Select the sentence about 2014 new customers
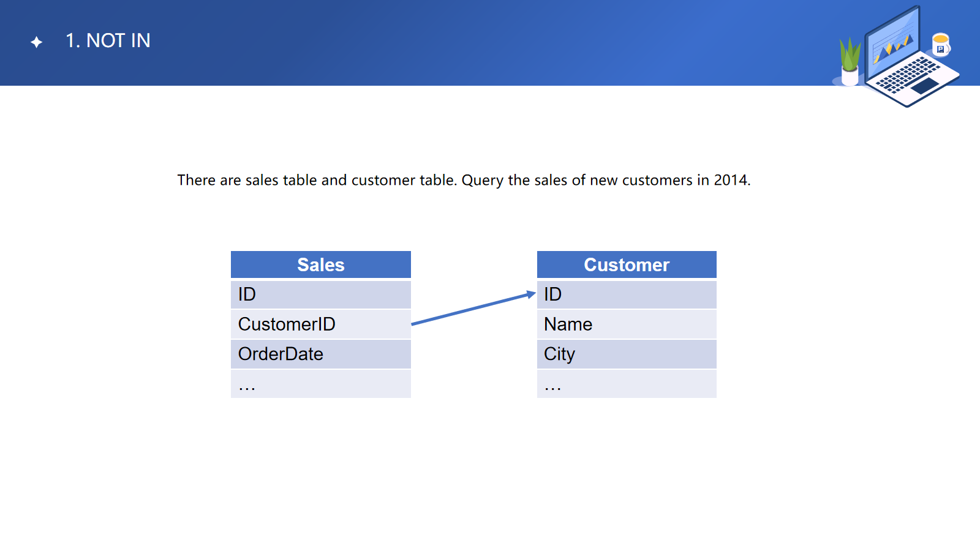This screenshot has width=980, height=551. pyautogui.click(x=464, y=180)
